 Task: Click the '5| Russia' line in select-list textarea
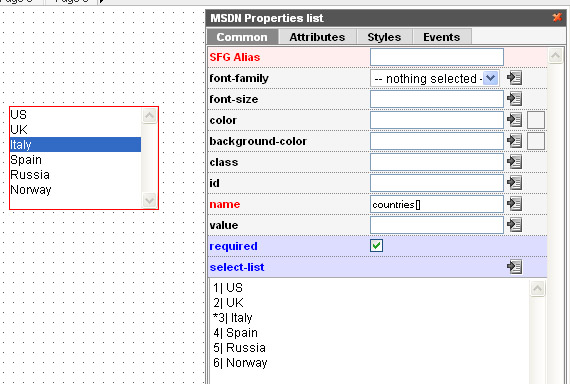coord(239,348)
